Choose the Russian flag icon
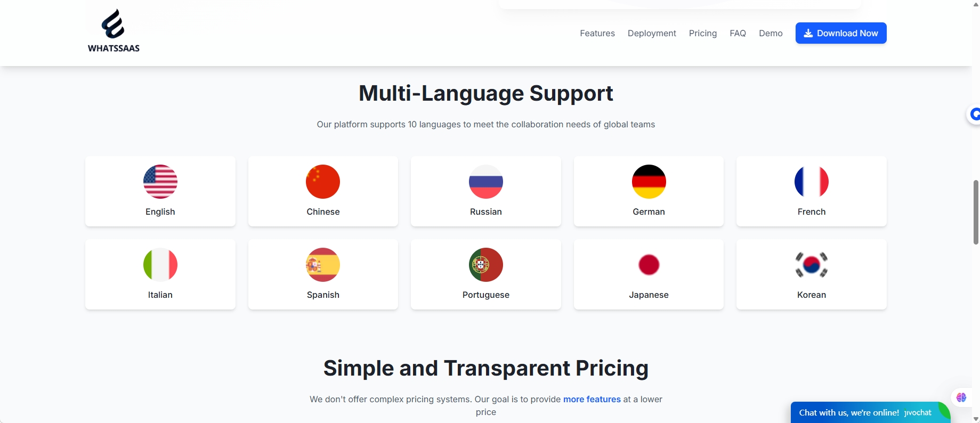The image size is (980, 423). point(486,182)
